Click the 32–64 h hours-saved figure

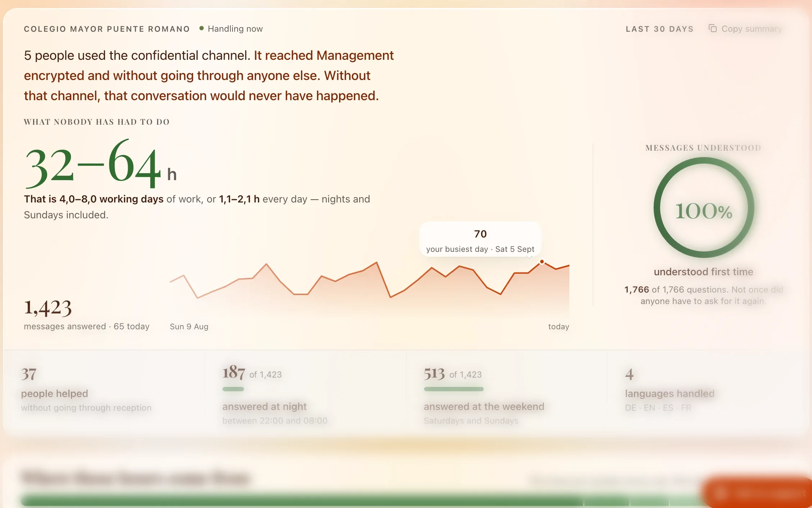pyautogui.click(x=100, y=164)
